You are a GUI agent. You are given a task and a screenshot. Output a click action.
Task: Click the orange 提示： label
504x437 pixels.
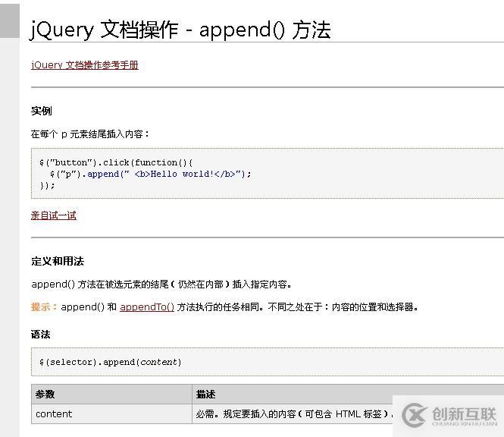[x=44, y=307]
